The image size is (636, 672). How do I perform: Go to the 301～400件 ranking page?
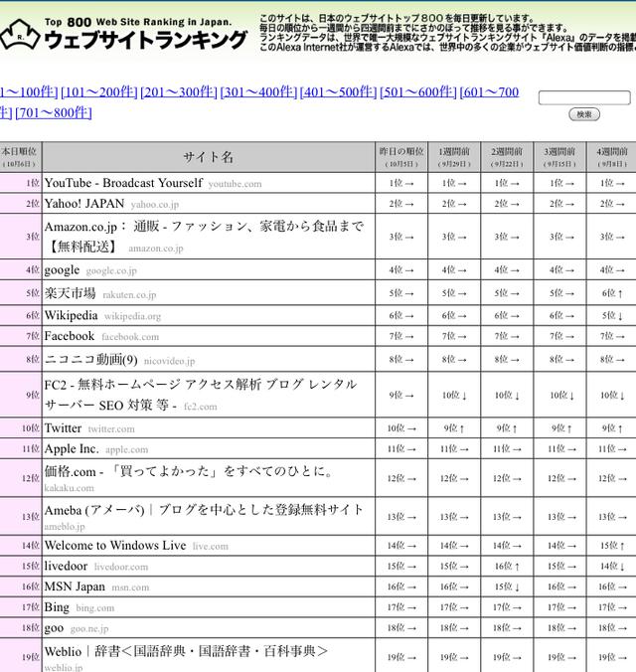[258, 91]
